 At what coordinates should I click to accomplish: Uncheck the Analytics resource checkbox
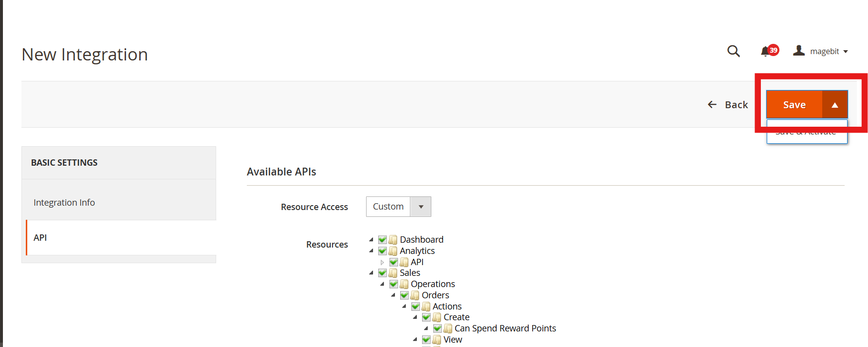coord(383,251)
